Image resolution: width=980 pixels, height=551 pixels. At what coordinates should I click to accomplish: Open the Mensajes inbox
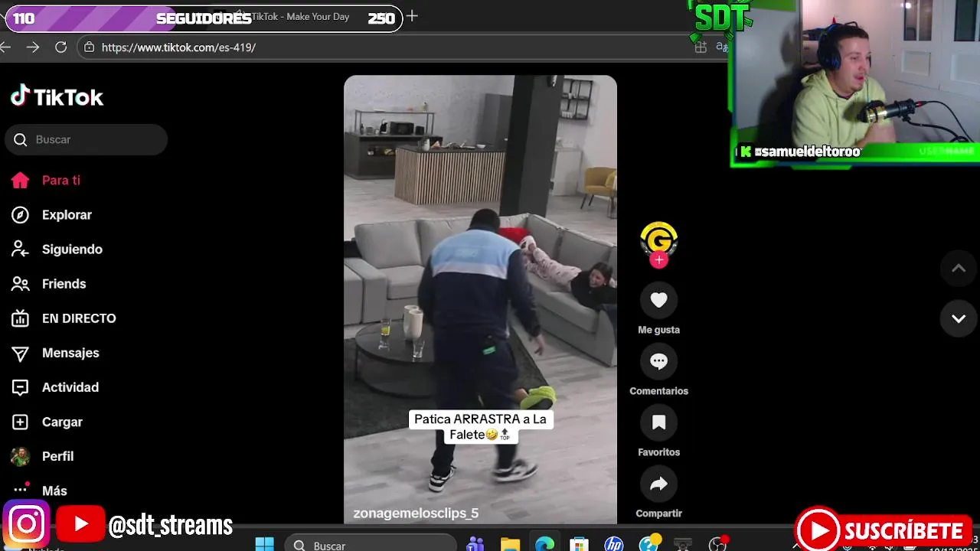[70, 353]
